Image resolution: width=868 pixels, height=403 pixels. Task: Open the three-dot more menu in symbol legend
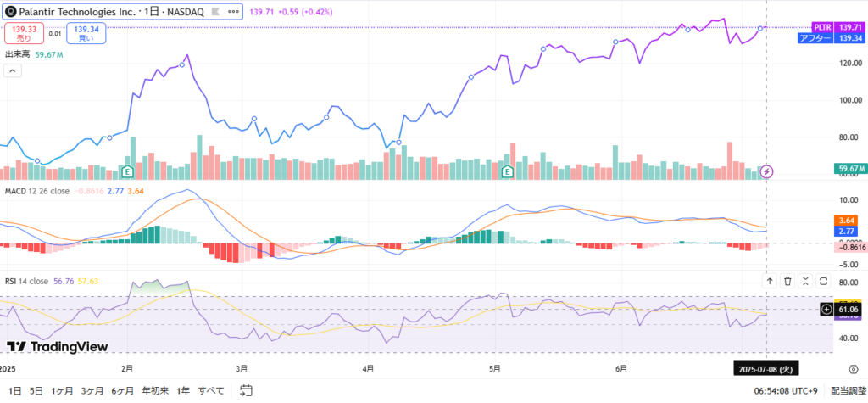(234, 11)
